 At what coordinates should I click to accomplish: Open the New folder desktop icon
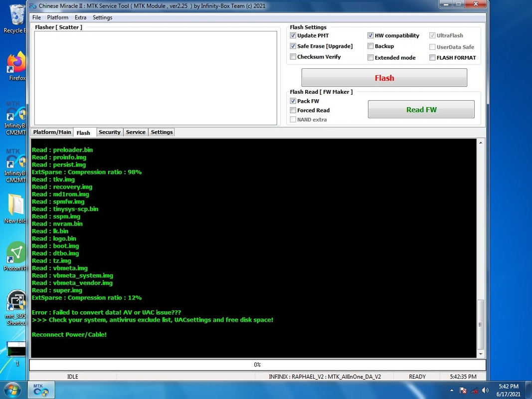(x=15, y=208)
